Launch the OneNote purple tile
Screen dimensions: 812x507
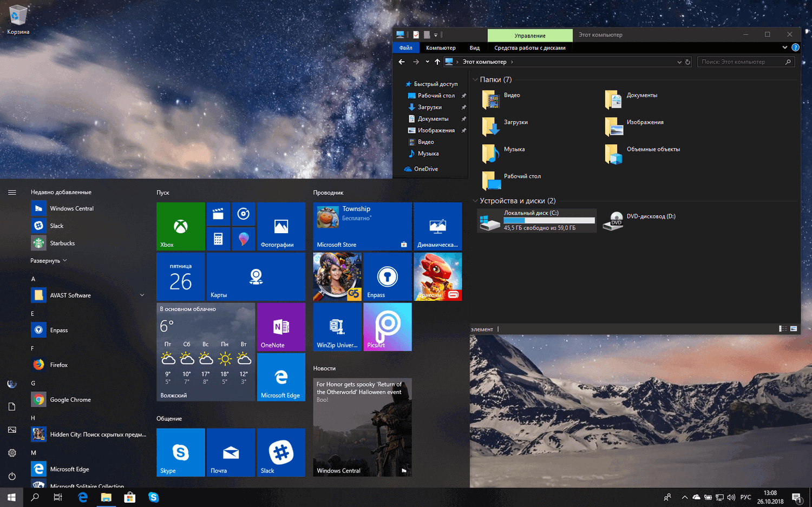click(281, 327)
